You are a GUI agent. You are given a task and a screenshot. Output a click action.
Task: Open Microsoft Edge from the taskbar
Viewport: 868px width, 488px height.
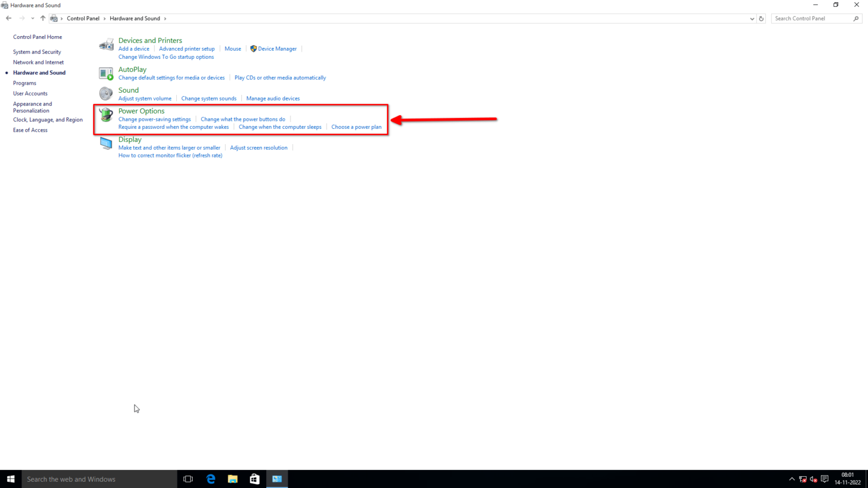[x=211, y=479]
